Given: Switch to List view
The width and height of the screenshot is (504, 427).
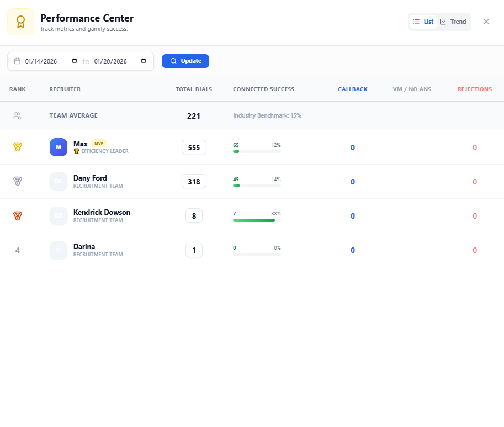Looking at the screenshot, I should [x=423, y=22].
